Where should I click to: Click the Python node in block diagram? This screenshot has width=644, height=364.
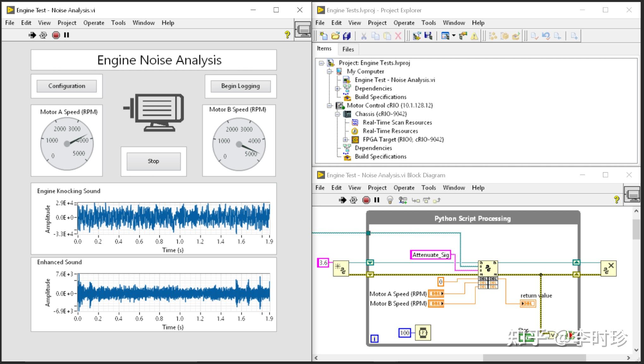click(x=488, y=268)
